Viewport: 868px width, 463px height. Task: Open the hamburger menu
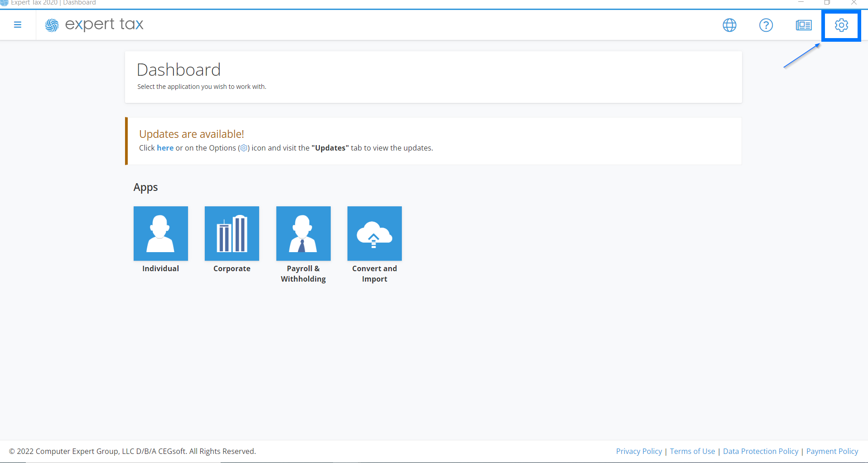[18, 24]
